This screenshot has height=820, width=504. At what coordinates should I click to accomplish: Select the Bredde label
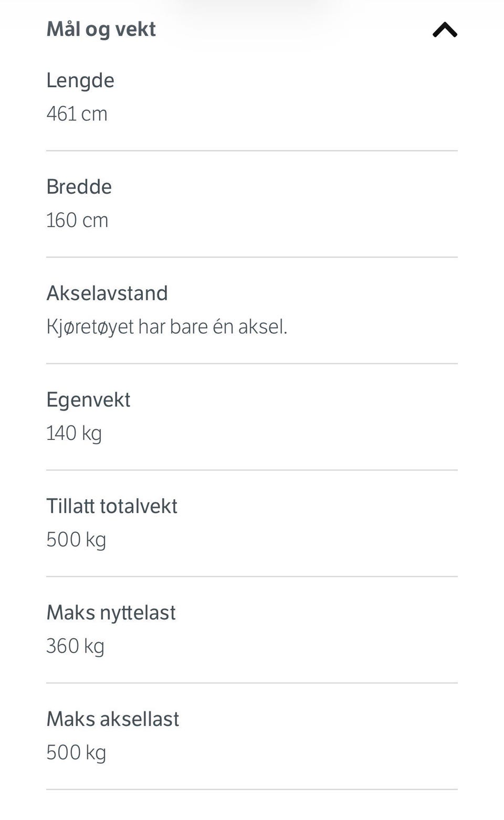(79, 187)
